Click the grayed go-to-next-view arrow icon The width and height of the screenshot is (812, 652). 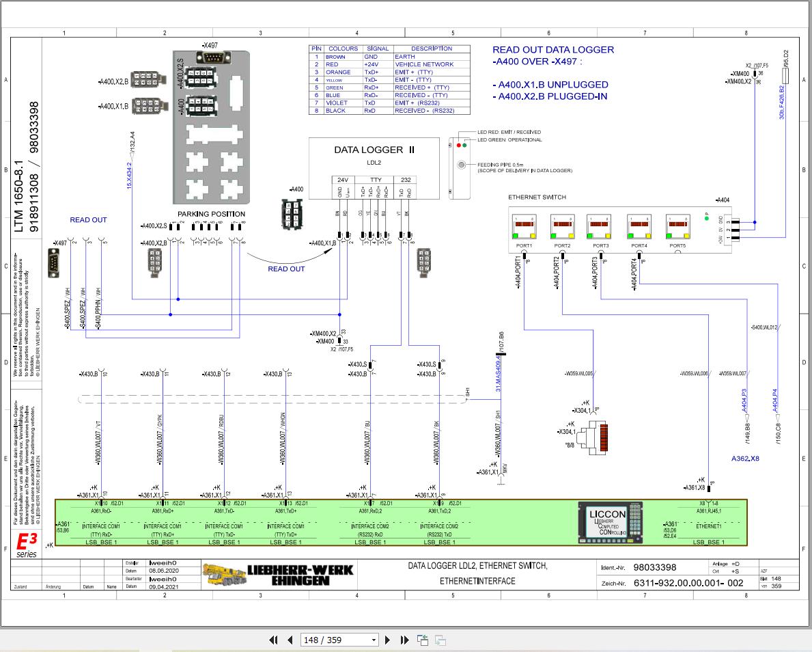440,640
